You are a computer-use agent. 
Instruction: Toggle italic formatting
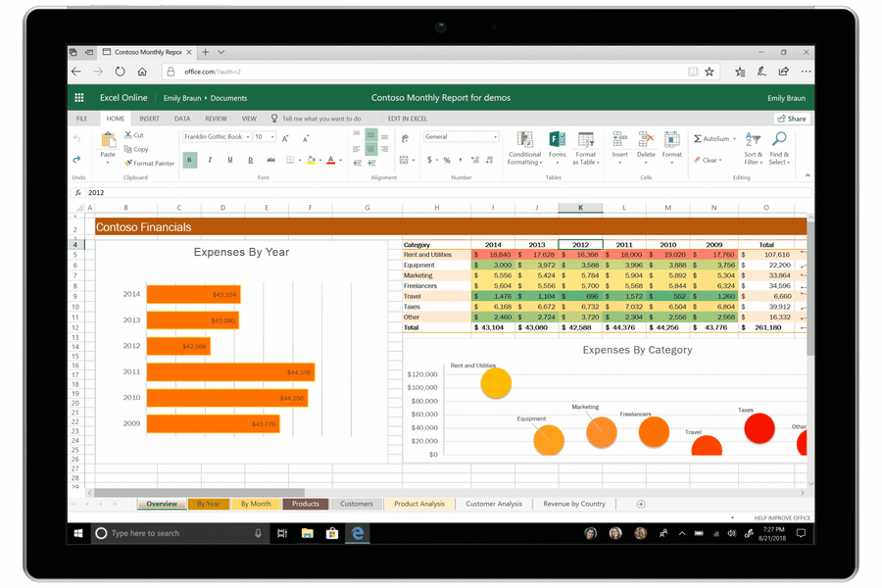click(x=209, y=159)
